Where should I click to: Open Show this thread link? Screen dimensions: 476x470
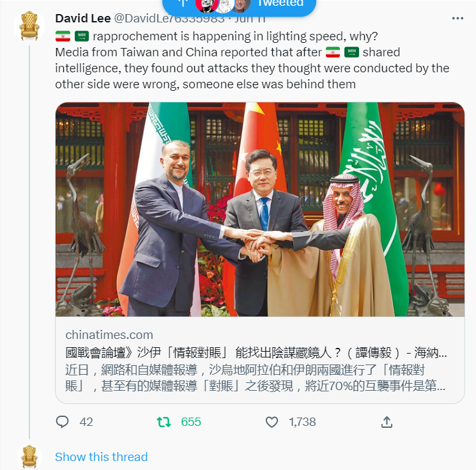(102, 457)
